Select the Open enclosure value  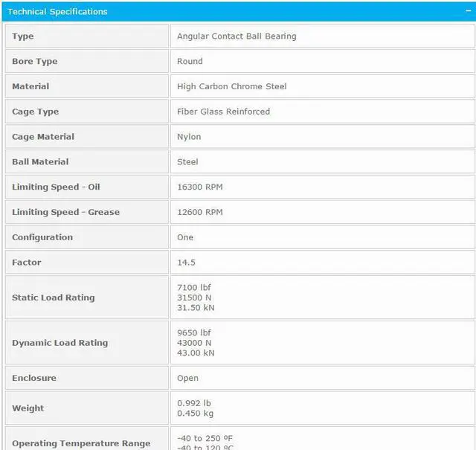(187, 378)
